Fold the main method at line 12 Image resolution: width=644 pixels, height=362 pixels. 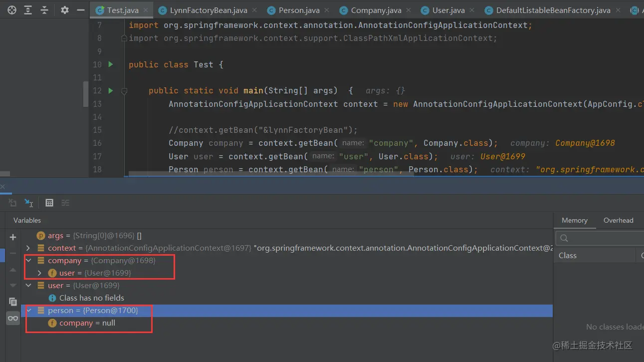pyautogui.click(x=124, y=91)
